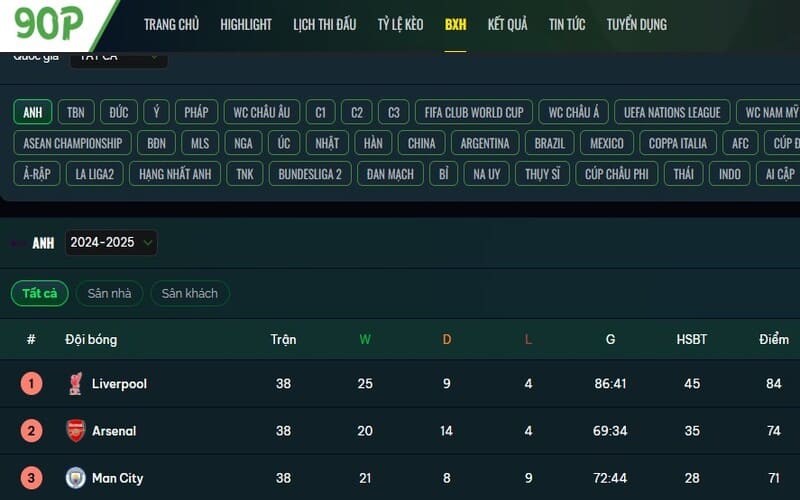Select the NGA league tag

[x=243, y=143]
